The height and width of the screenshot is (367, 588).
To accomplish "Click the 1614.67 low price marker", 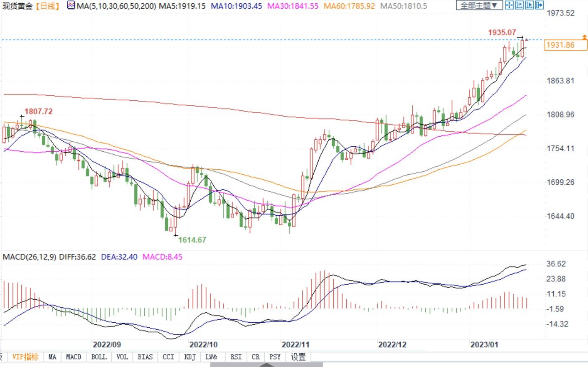I will point(192,240).
